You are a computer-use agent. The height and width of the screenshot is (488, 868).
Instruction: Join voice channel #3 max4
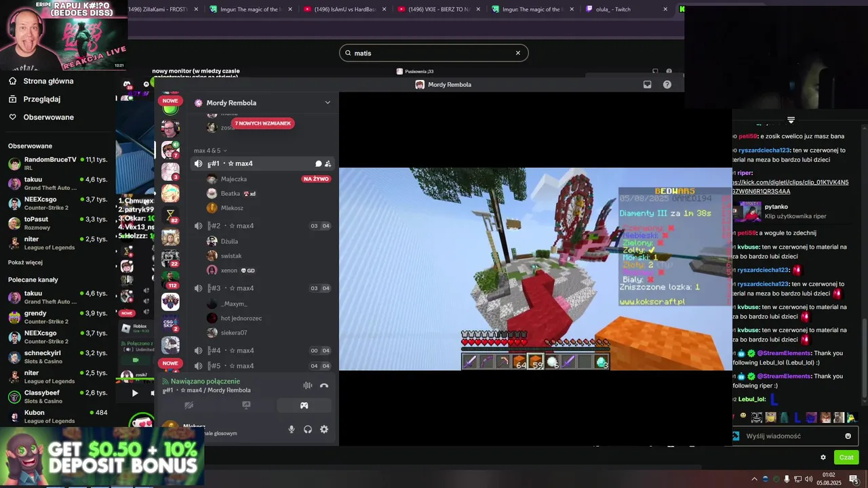(x=262, y=288)
